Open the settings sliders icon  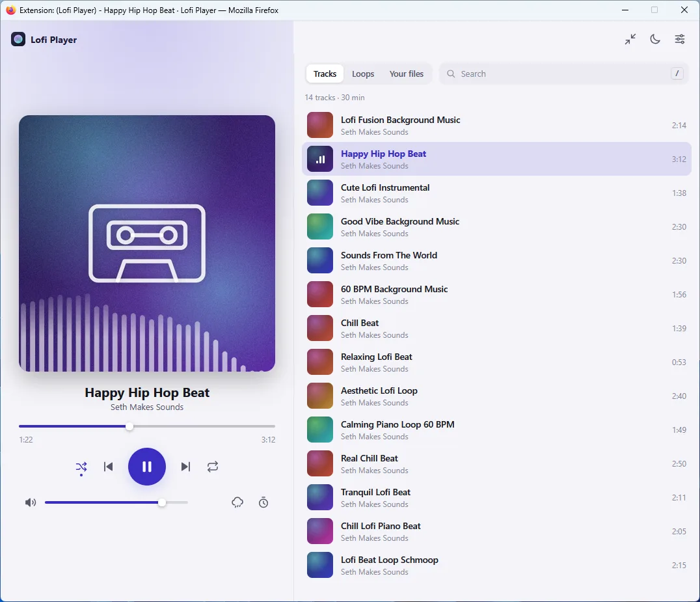coord(679,39)
